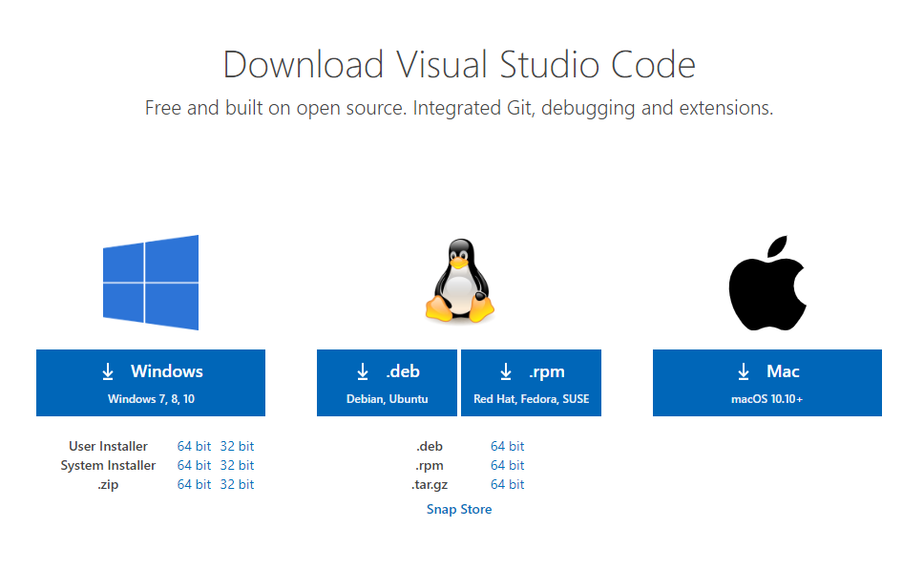Click the Windows download button
The width and height of the screenshot is (924, 571).
pos(151,383)
